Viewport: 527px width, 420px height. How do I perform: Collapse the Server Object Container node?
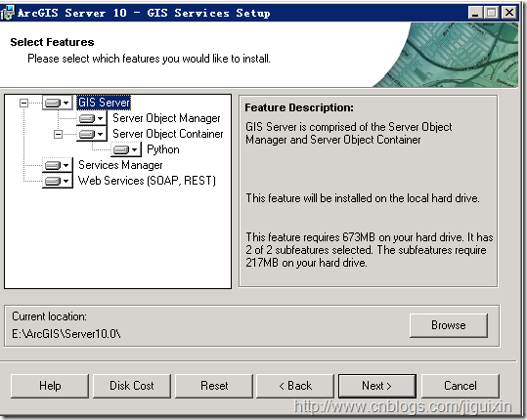coord(58,134)
